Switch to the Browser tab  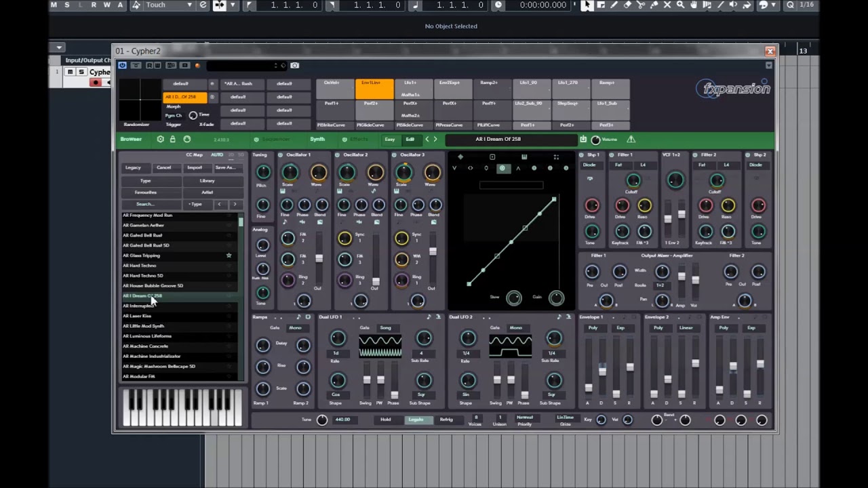[131, 139]
